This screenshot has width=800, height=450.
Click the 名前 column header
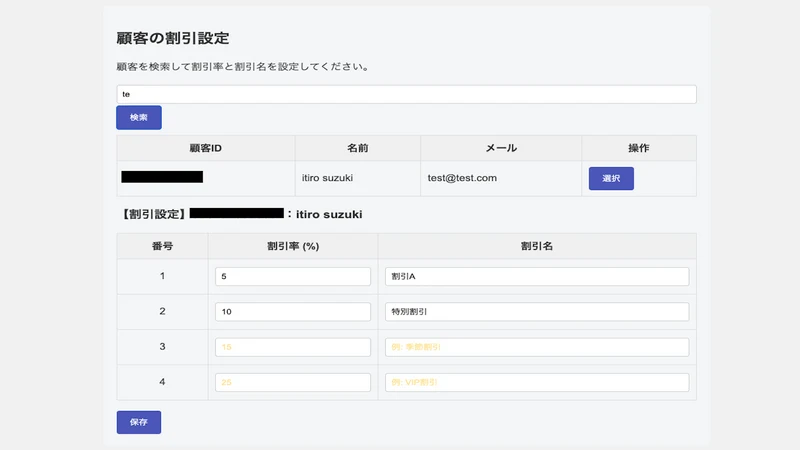click(358, 148)
